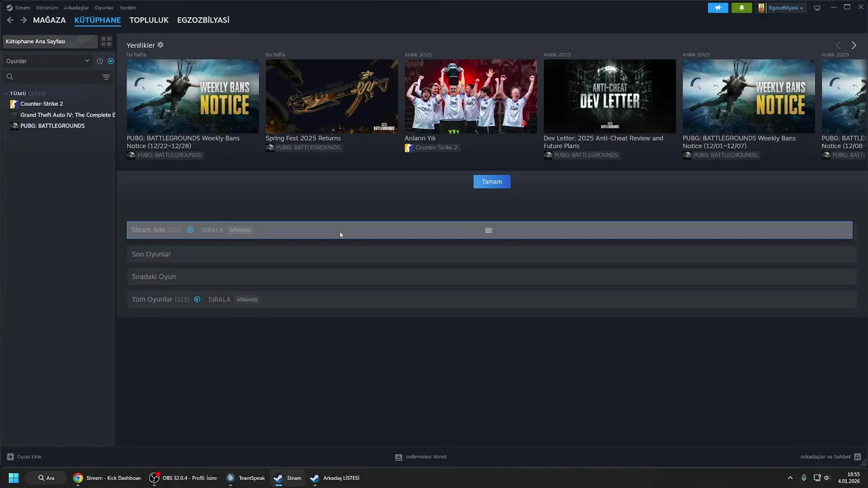Viewport: 868px width, 488px height.
Task: Open Steam Aile sort dropdown Alfabetik
Action: click(x=240, y=230)
